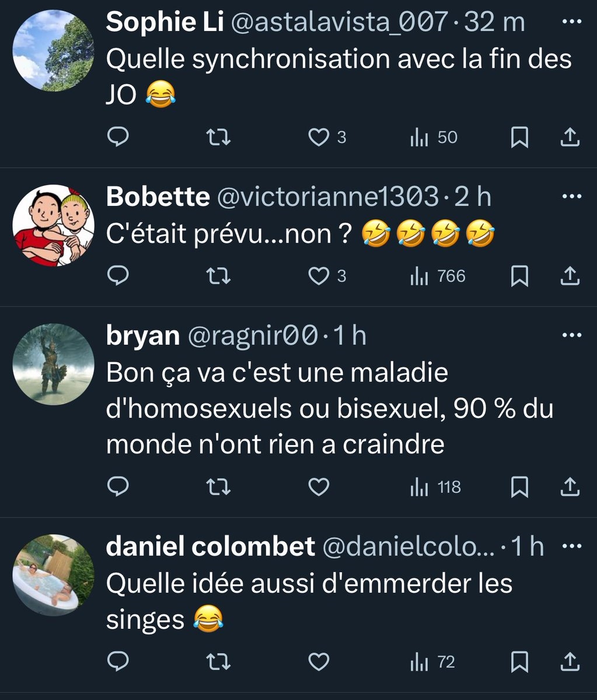Bookmark Bobette's tweet

pos(519,276)
